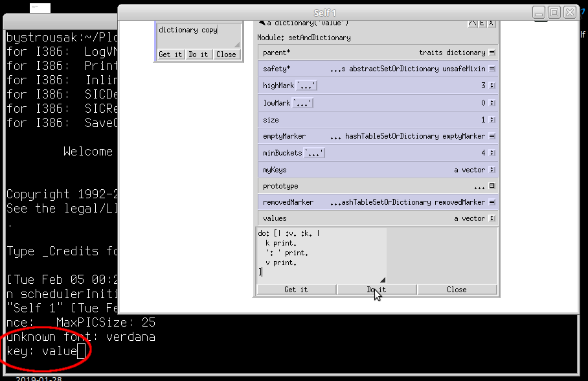Click the 'highMark' slot name
588x381 pixels.
[x=278, y=86]
